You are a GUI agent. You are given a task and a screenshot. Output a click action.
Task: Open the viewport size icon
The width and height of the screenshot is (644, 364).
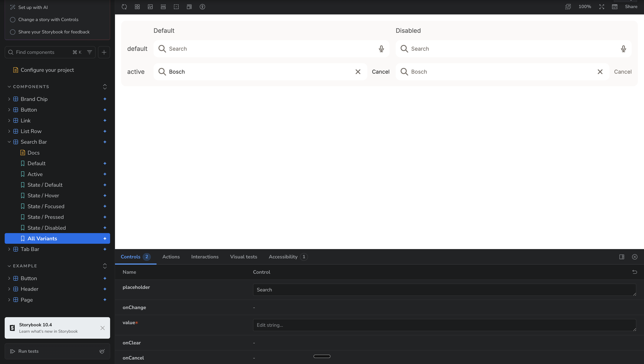coord(189,7)
